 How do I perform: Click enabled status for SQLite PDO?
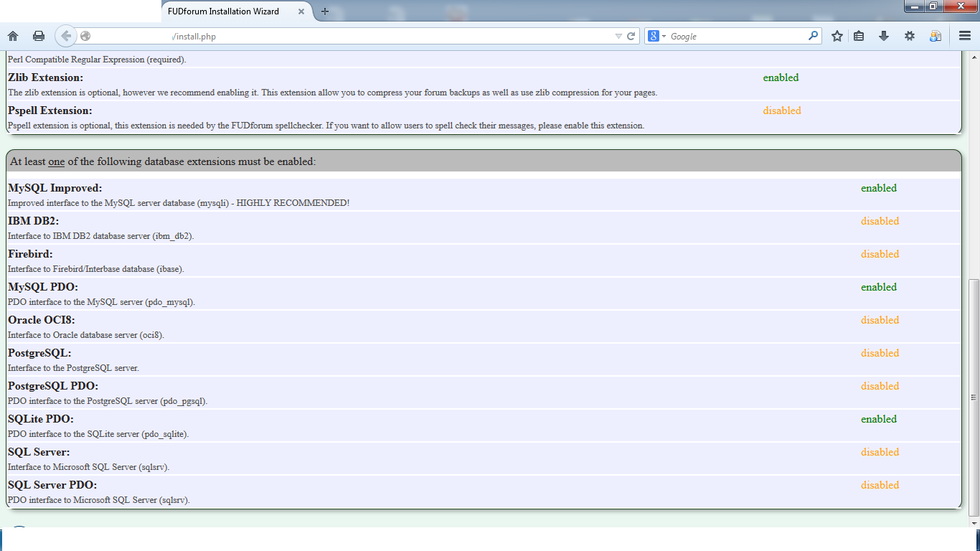pos(879,419)
